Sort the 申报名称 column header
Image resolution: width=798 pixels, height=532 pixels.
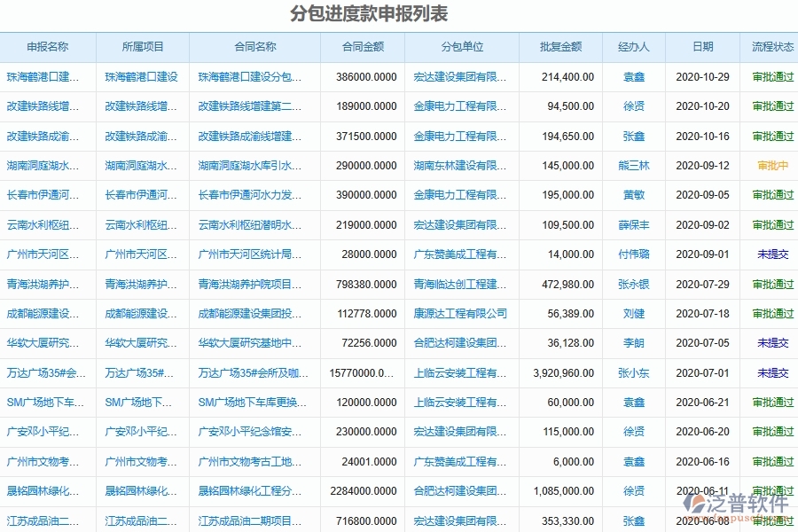coord(47,47)
